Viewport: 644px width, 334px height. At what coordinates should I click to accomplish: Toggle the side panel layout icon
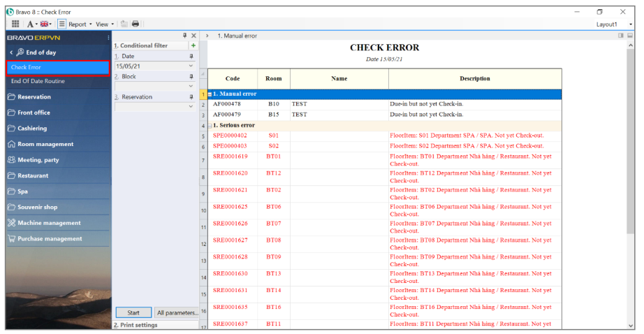click(620, 36)
